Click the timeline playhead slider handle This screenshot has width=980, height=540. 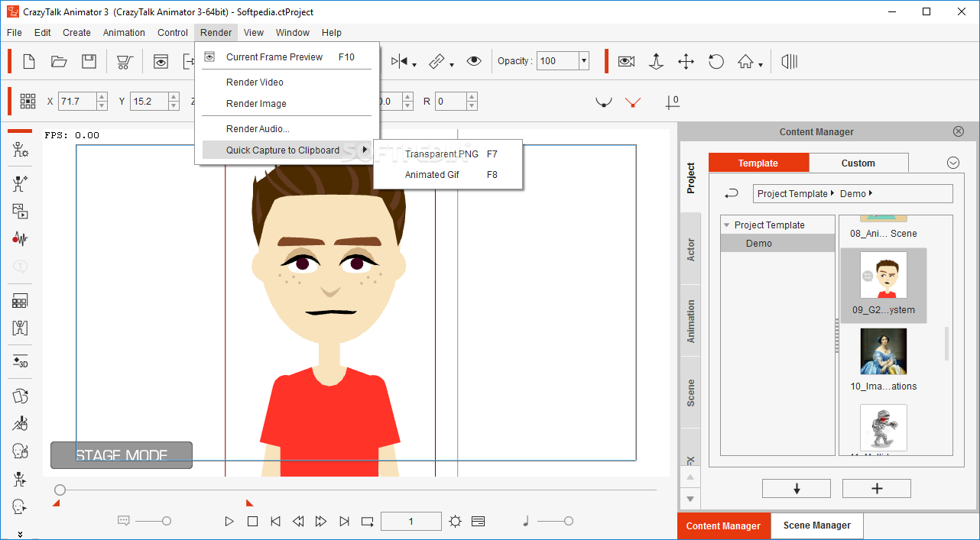[x=60, y=490]
